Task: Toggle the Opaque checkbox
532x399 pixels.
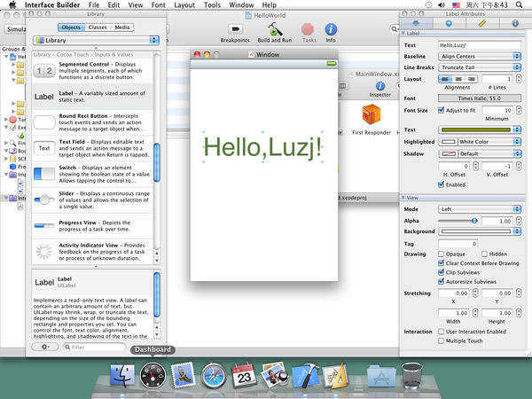Action: pyautogui.click(x=441, y=254)
